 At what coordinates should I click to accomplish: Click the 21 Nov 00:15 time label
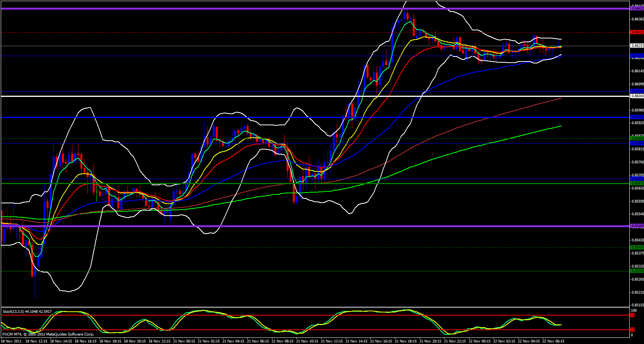click(185, 341)
